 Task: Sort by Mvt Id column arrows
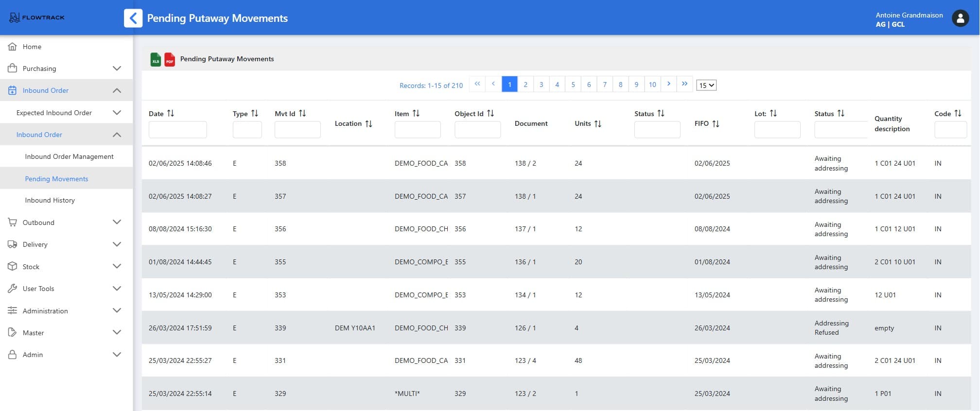click(x=302, y=113)
